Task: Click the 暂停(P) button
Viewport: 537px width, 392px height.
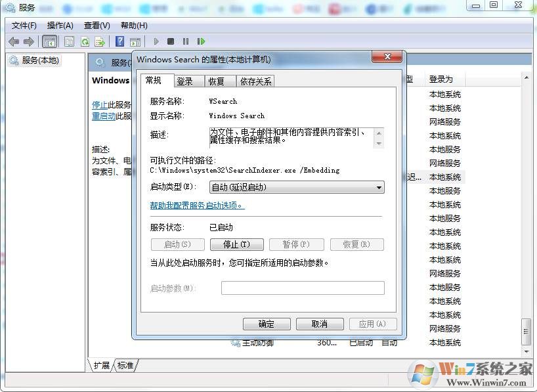Action: click(296, 244)
